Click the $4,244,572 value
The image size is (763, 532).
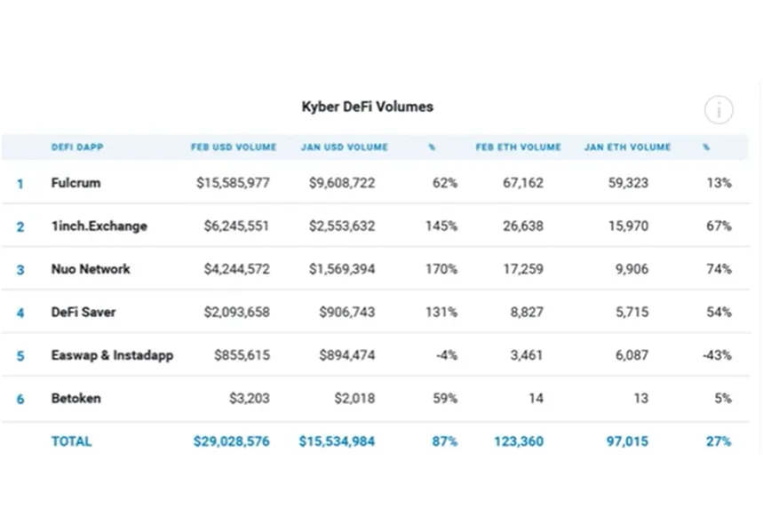click(236, 269)
